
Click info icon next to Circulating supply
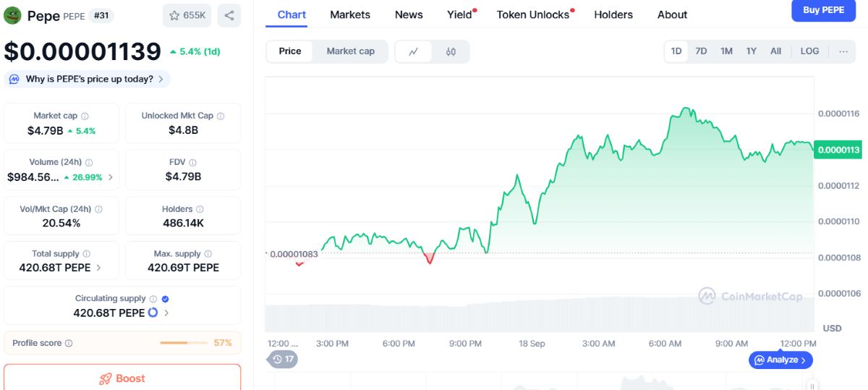pyautogui.click(x=153, y=298)
